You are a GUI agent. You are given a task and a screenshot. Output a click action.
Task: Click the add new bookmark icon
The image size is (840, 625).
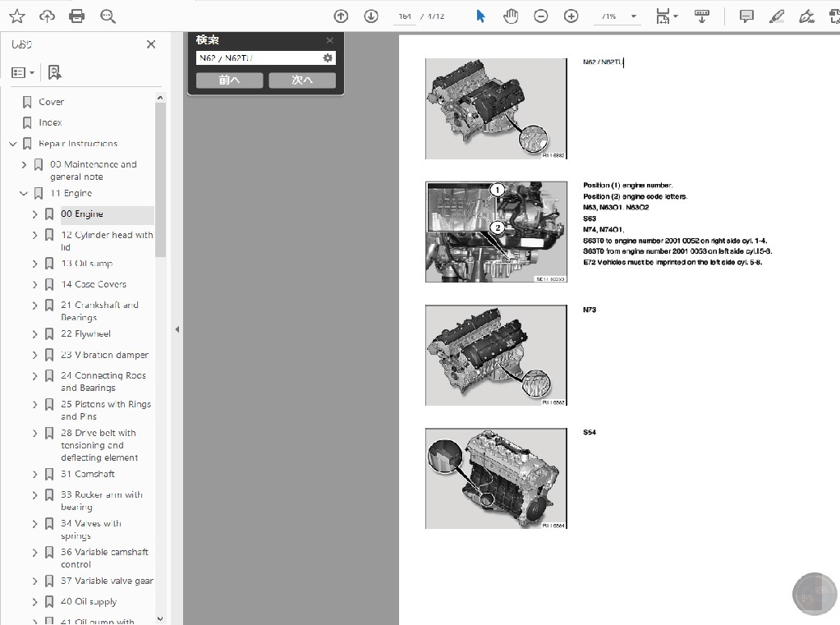pos(54,72)
